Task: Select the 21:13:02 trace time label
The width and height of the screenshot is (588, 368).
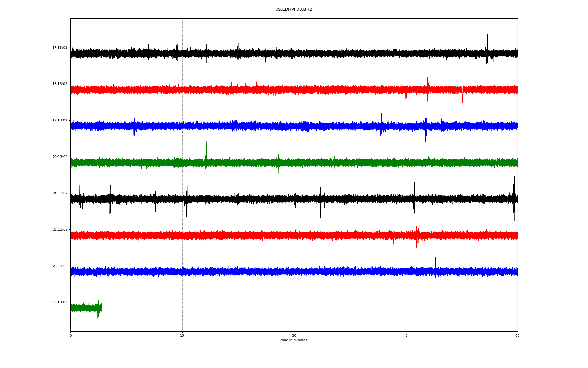Action: coord(60,193)
